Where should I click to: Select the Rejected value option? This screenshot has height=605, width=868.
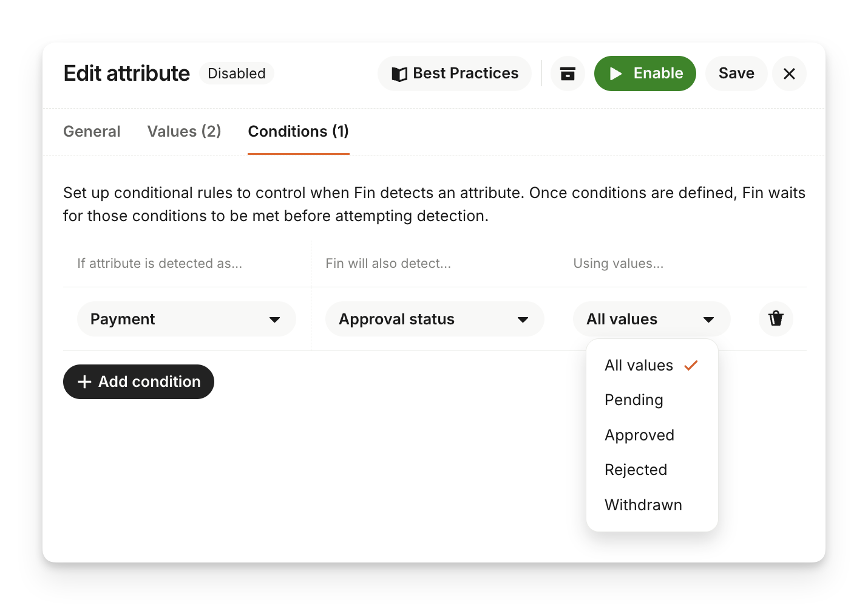636,470
